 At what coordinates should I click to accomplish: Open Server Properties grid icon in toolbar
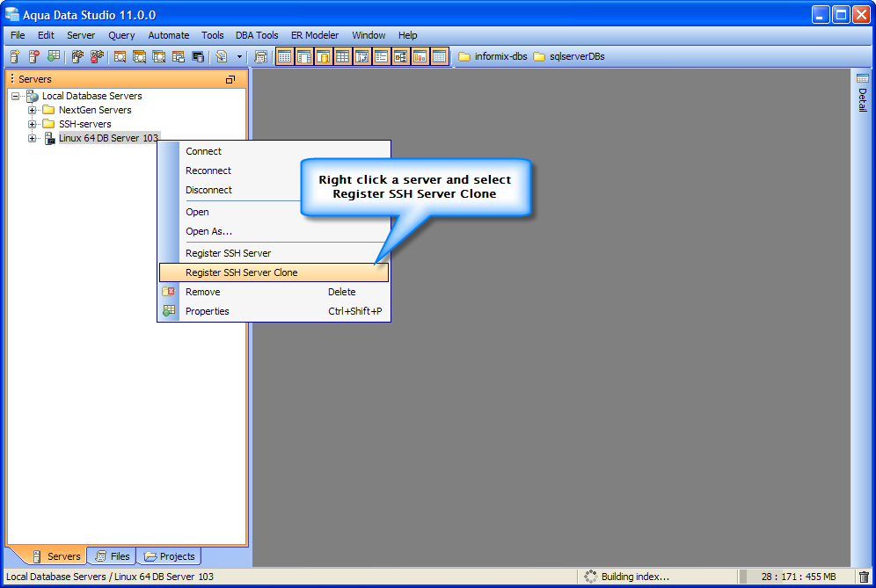tap(53, 56)
